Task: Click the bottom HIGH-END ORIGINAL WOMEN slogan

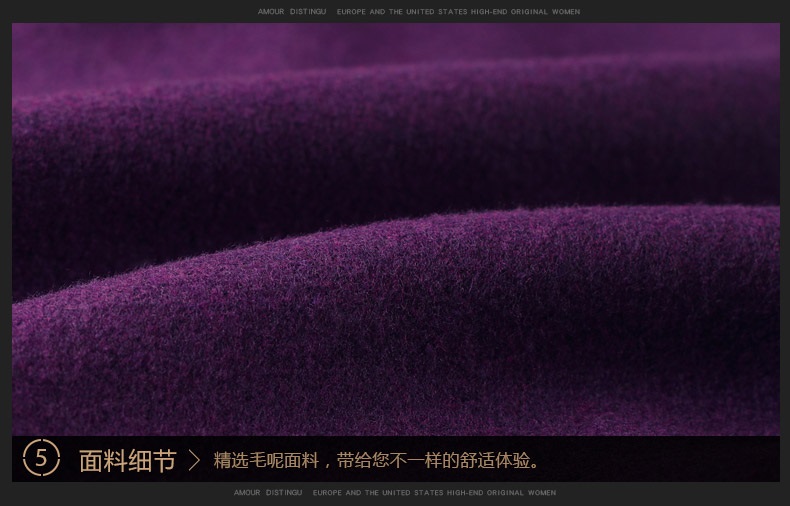Action: coord(501,493)
